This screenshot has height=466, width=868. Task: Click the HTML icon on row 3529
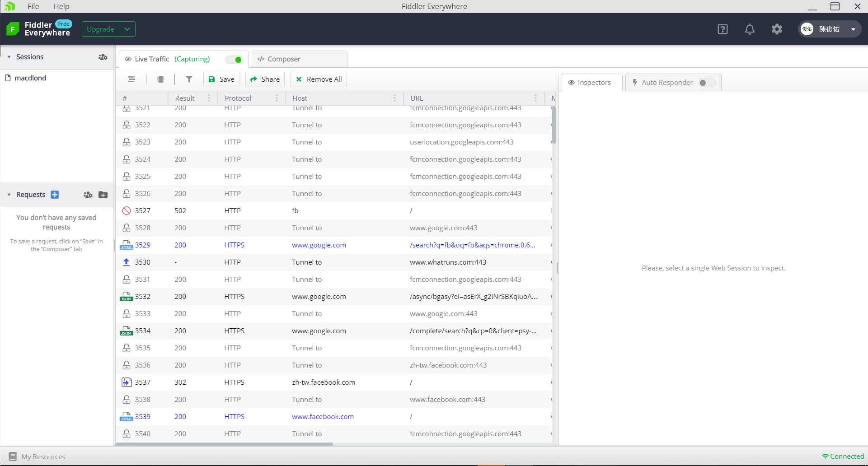click(x=127, y=245)
